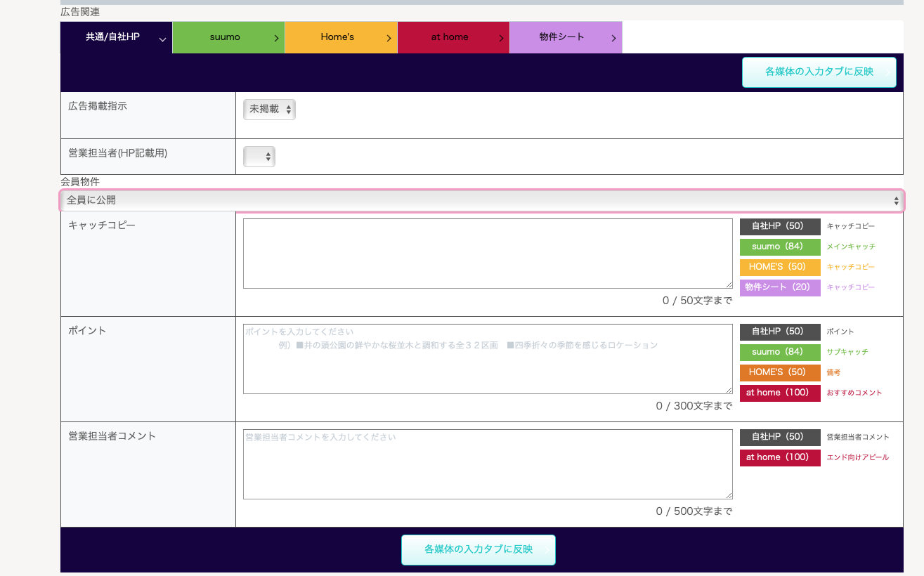Click the エンド向けアピール label next to at home
This screenshot has width=924, height=576.
click(857, 457)
